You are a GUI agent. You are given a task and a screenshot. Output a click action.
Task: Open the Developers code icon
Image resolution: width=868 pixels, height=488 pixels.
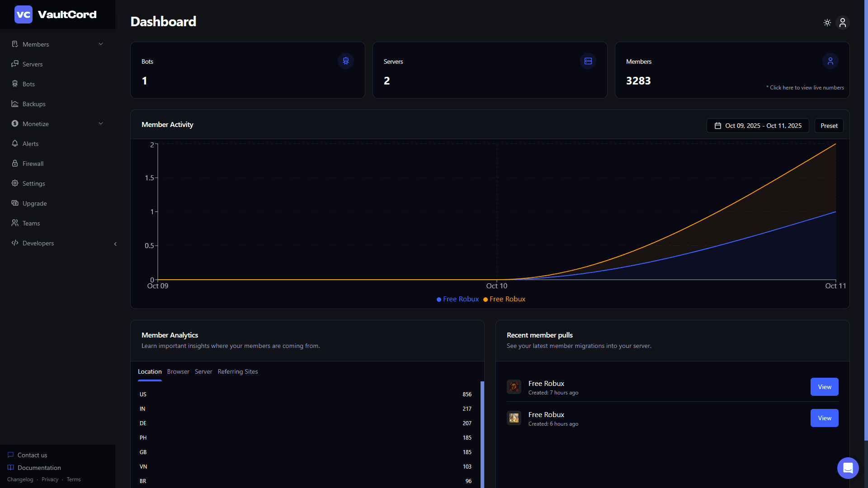(15, 243)
